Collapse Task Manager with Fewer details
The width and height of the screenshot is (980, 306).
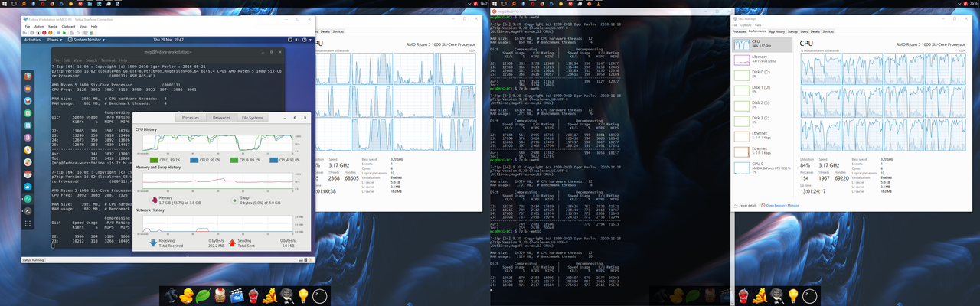745,206
